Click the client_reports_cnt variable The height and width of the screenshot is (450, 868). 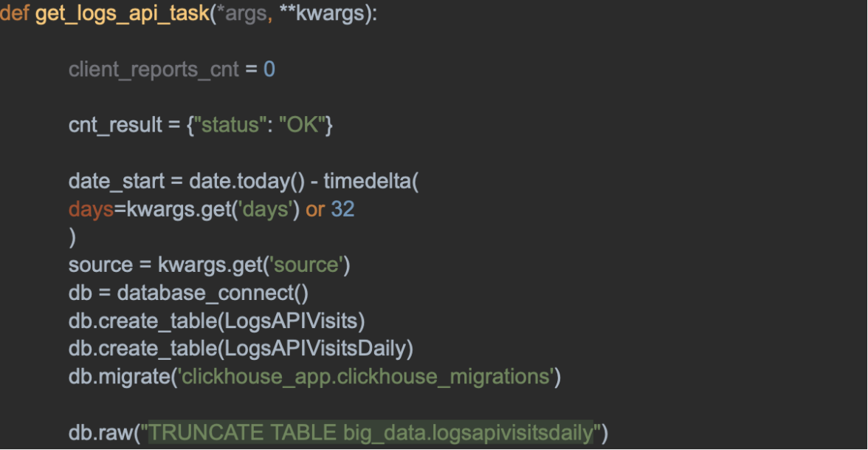pos(154,69)
